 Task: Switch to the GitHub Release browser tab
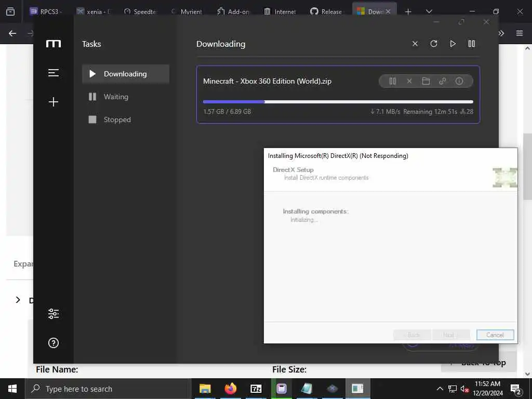click(327, 11)
